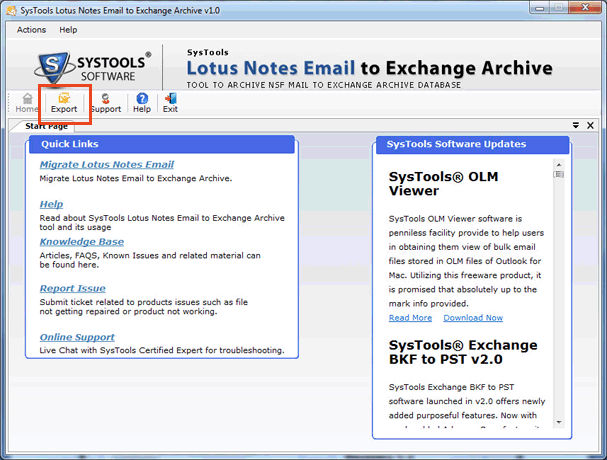This screenshot has width=607, height=460.
Task: Click Read More under OLM Viewer
Action: (x=410, y=318)
